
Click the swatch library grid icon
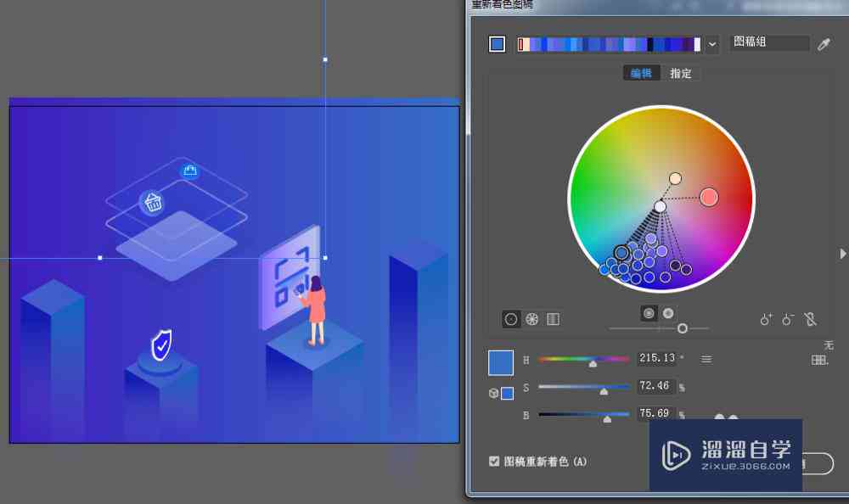click(x=819, y=360)
